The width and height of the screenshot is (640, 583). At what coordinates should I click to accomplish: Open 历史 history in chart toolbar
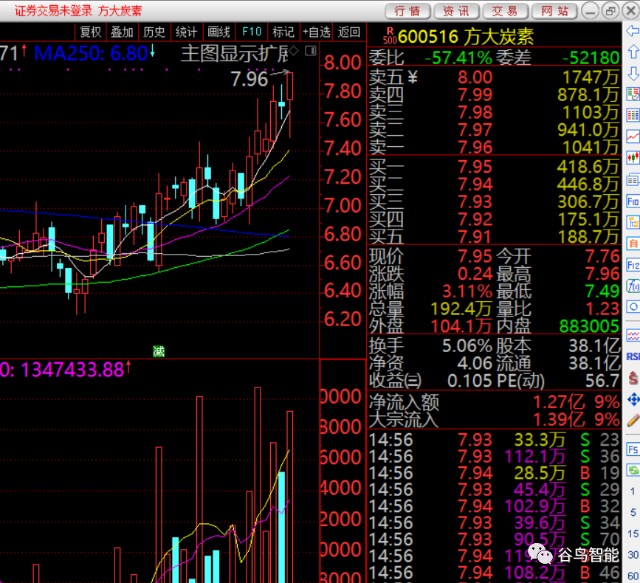pyautogui.click(x=154, y=32)
